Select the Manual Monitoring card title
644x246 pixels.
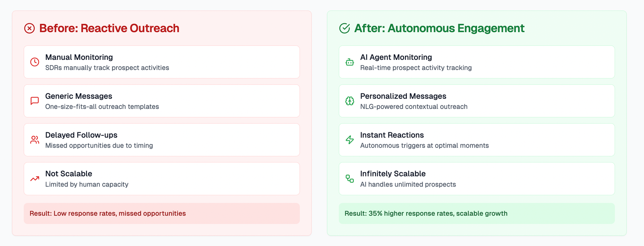pyautogui.click(x=79, y=57)
